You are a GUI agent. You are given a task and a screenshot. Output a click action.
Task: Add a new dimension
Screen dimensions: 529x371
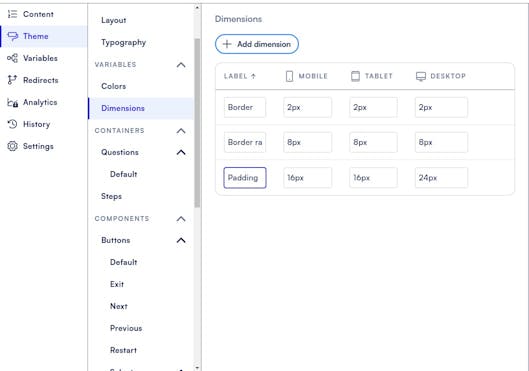(257, 44)
